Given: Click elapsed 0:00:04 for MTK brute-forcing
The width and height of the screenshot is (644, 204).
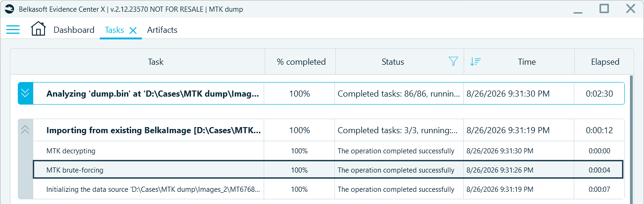Looking at the screenshot, I should pos(600,170).
